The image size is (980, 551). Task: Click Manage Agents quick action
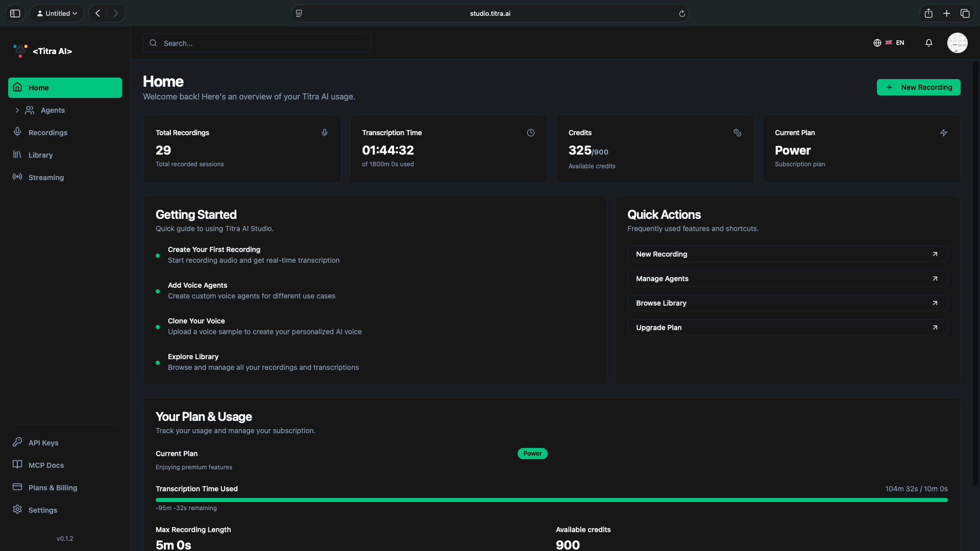tap(788, 279)
